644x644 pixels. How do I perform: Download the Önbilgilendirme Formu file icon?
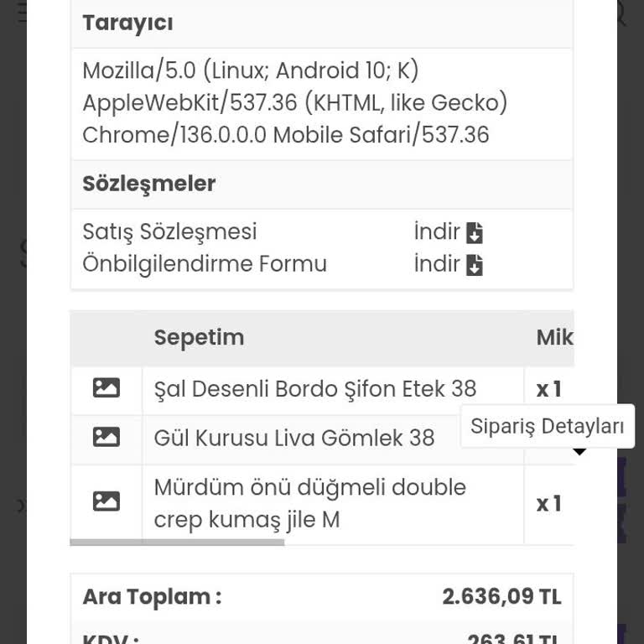(x=475, y=265)
